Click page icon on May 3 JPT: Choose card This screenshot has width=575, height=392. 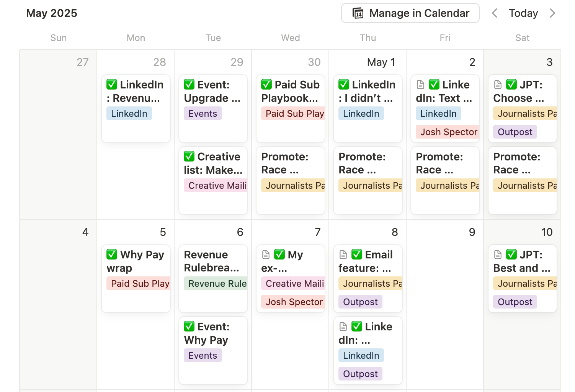coord(498,85)
